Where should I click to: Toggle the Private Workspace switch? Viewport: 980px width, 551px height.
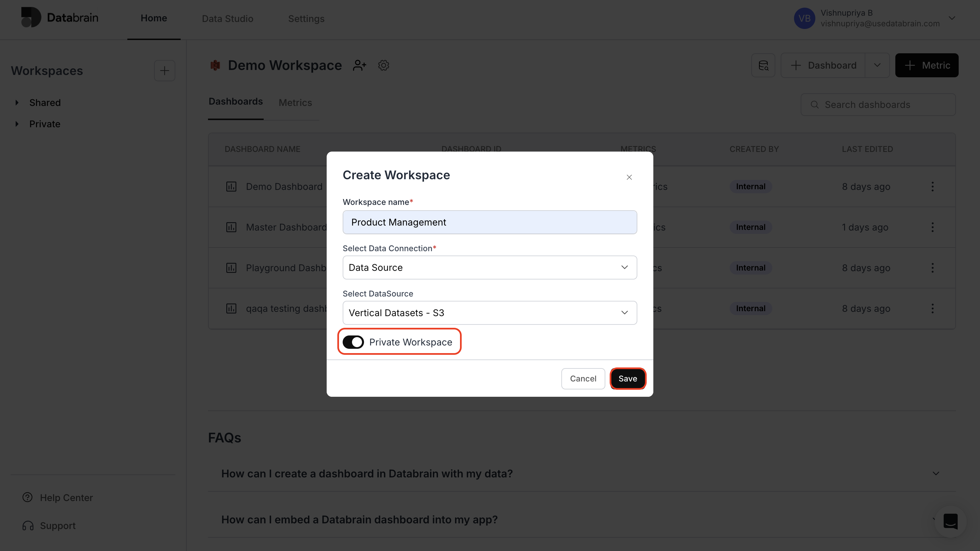(x=353, y=342)
